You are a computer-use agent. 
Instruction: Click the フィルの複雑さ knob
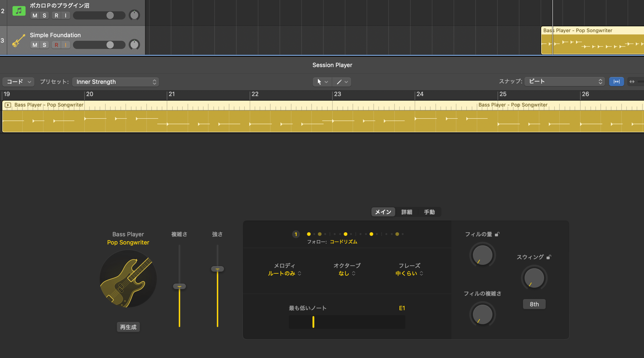[x=482, y=314]
